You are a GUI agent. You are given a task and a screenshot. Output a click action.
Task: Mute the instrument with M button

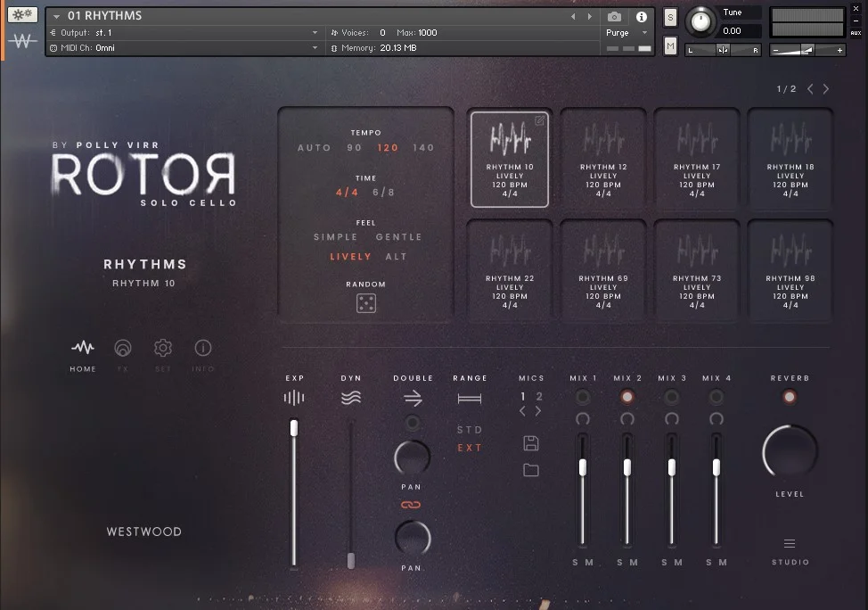tap(670, 46)
